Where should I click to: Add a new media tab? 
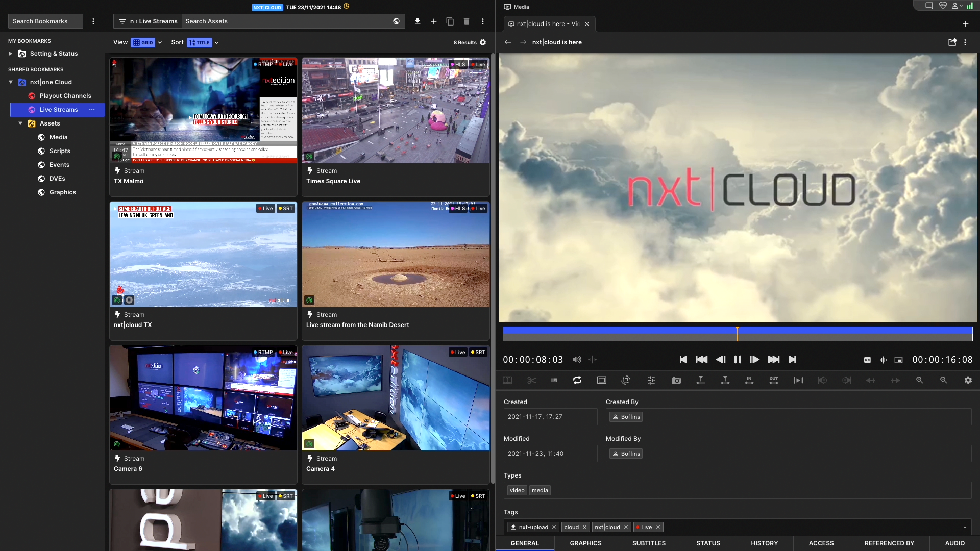tap(966, 24)
